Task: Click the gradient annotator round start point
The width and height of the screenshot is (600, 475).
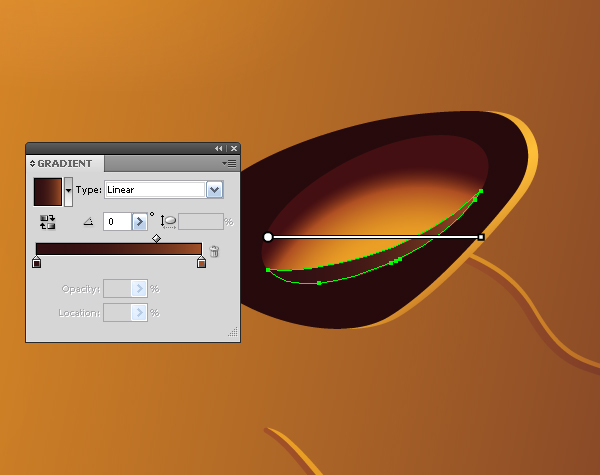Action: (x=268, y=237)
